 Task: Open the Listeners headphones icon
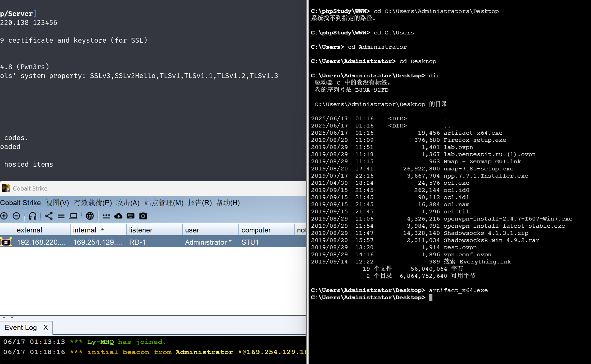pyautogui.click(x=32, y=216)
